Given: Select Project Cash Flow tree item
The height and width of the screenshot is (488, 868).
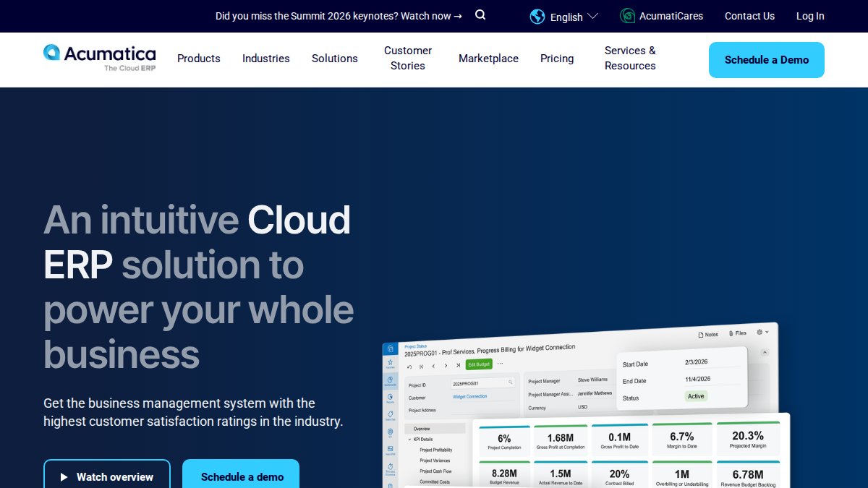Looking at the screenshot, I should click(435, 471).
